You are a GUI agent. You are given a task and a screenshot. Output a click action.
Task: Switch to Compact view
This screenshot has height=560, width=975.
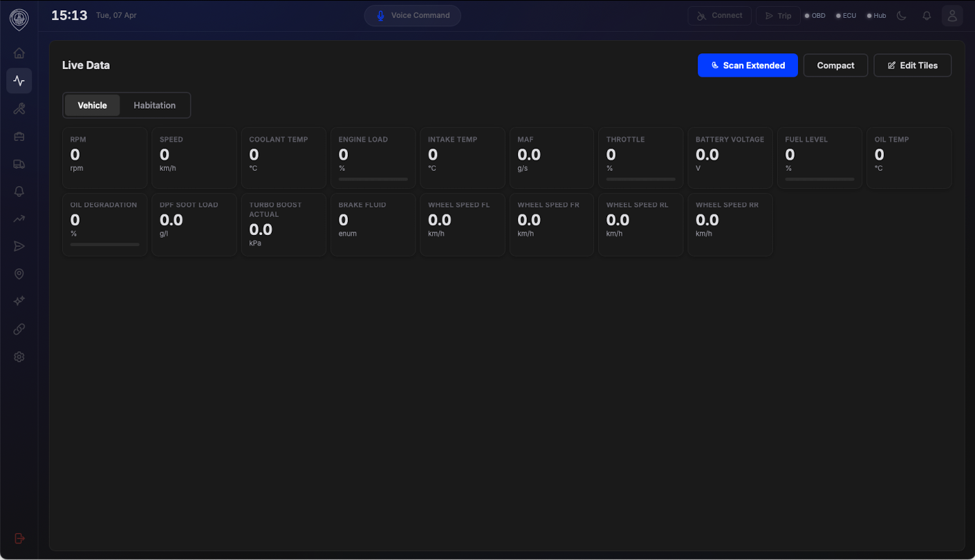[x=835, y=66]
